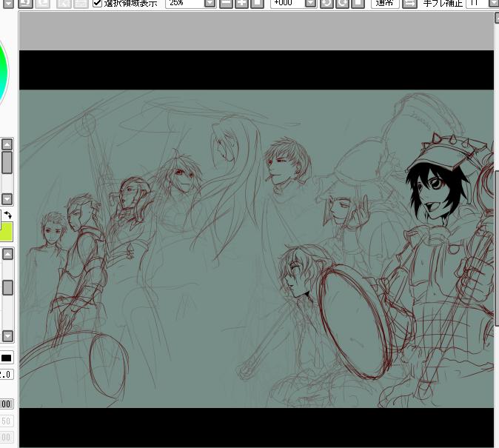
Task: Click the 通常 button
Action: pyautogui.click(x=385, y=3)
